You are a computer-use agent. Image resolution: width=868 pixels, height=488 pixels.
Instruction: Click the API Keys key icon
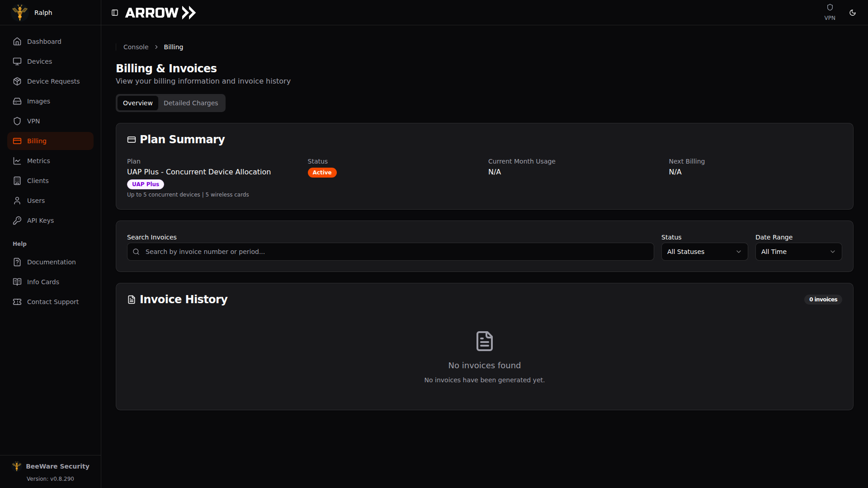click(x=17, y=221)
